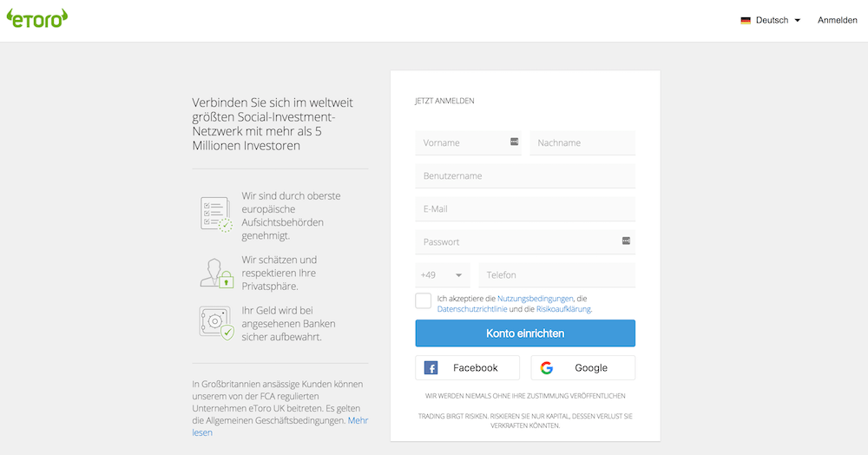Image resolution: width=868 pixels, height=455 pixels.
Task: Click the FCA regulierten Unternehmen paragraph
Action: click(x=280, y=408)
